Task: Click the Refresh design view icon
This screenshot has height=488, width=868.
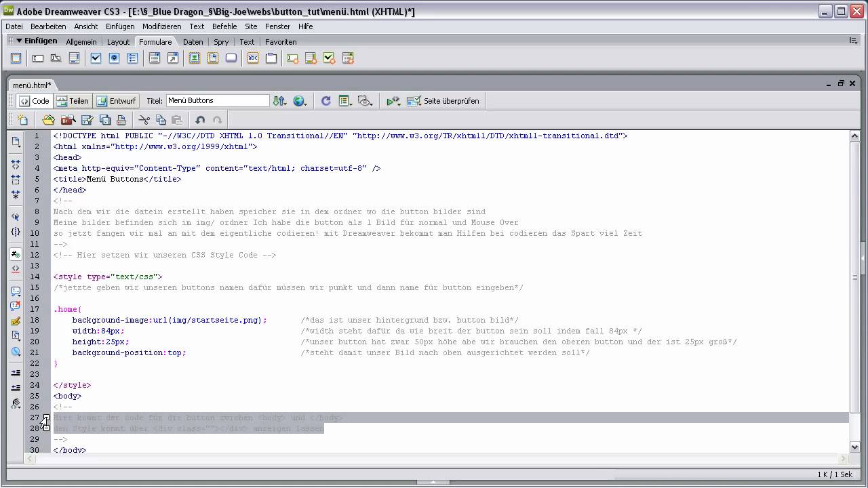Action: click(x=326, y=101)
